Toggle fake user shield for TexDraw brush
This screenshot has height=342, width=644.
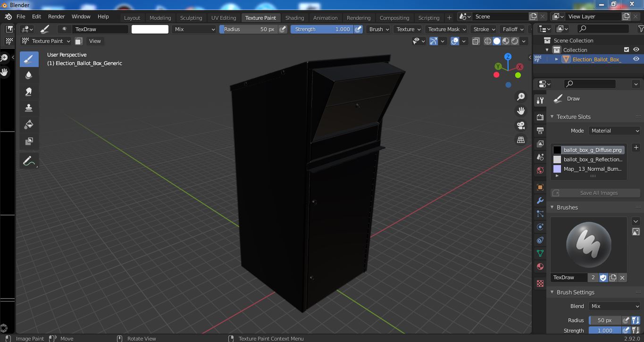tap(603, 277)
